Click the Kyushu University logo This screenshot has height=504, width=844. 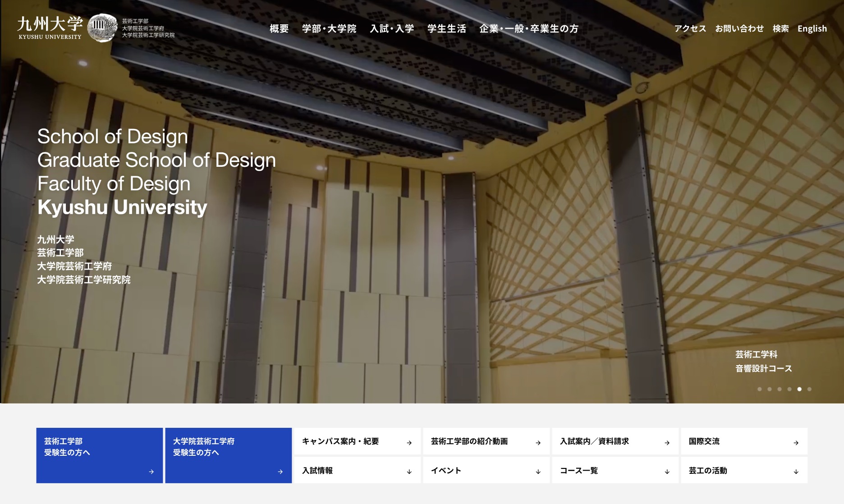point(50,28)
